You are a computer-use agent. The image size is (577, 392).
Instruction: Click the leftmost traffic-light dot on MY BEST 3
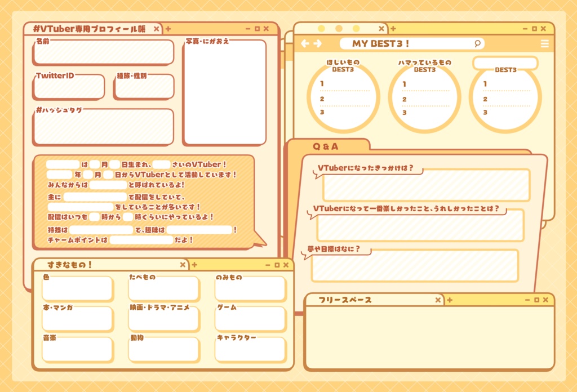[322, 28]
